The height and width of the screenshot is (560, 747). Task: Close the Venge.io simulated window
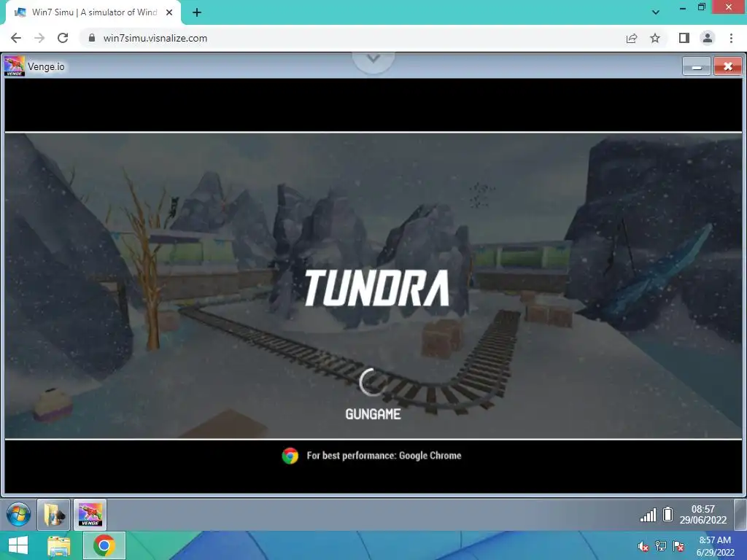tap(727, 66)
